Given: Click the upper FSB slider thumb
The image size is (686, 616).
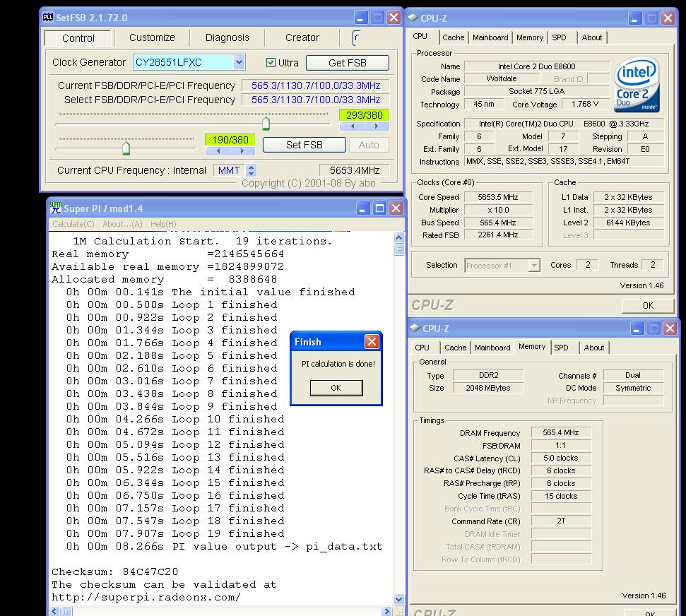Looking at the screenshot, I should [266, 124].
